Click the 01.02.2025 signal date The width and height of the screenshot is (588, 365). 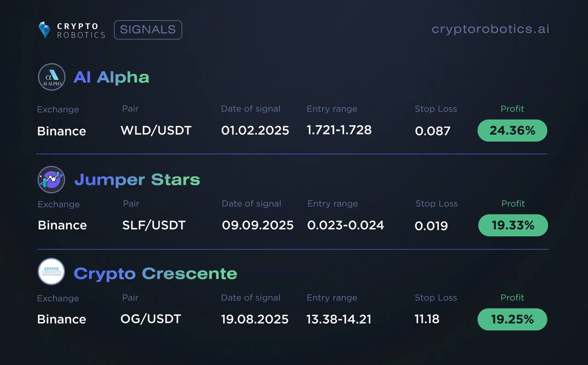point(255,131)
